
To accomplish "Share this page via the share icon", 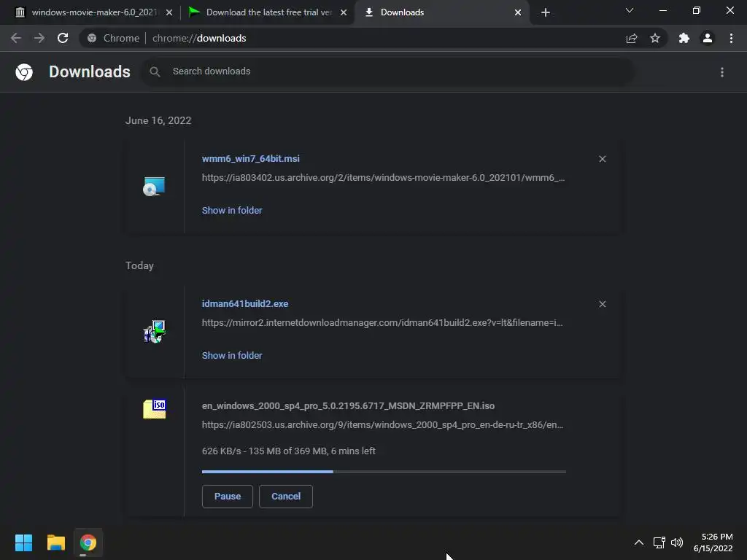I will [x=632, y=38].
